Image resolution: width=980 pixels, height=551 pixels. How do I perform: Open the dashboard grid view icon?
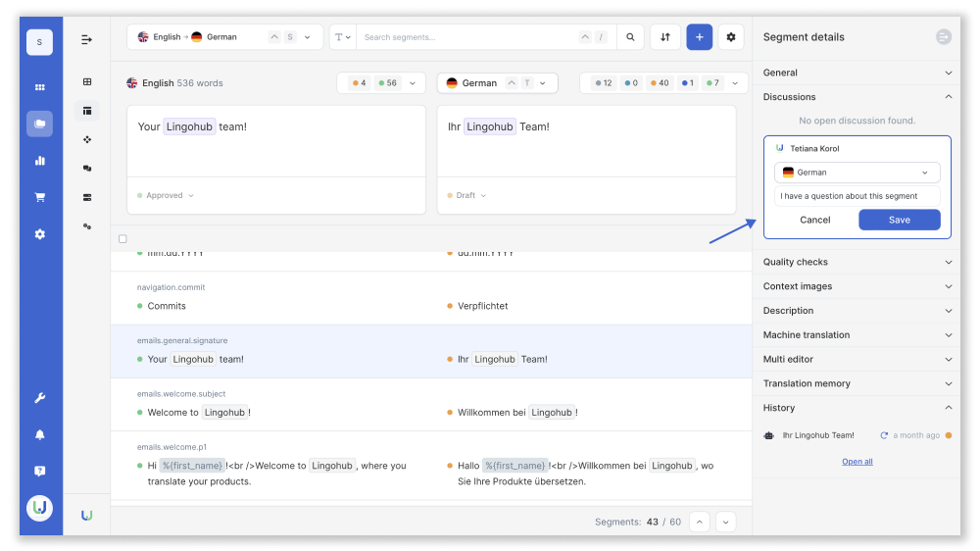[87, 82]
